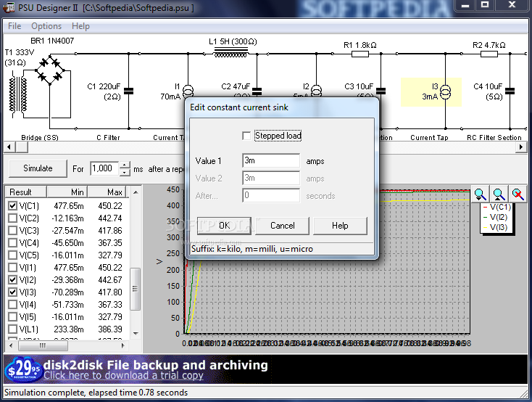Screen dimensions: 532x402
Task: Click results list scroll-down arrow
Action: coord(136,333)
